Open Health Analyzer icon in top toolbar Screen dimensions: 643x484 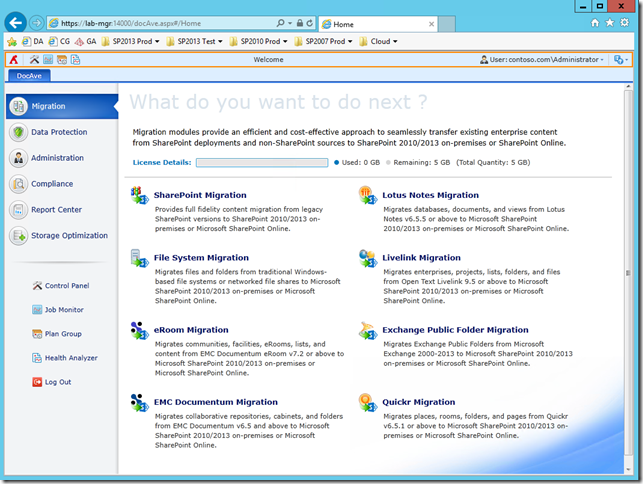(x=75, y=60)
